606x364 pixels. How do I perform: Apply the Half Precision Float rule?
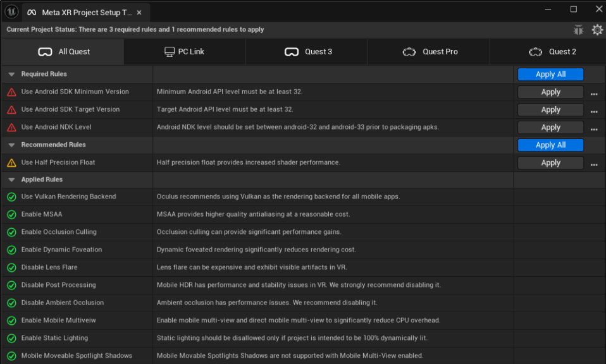tap(550, 163)
